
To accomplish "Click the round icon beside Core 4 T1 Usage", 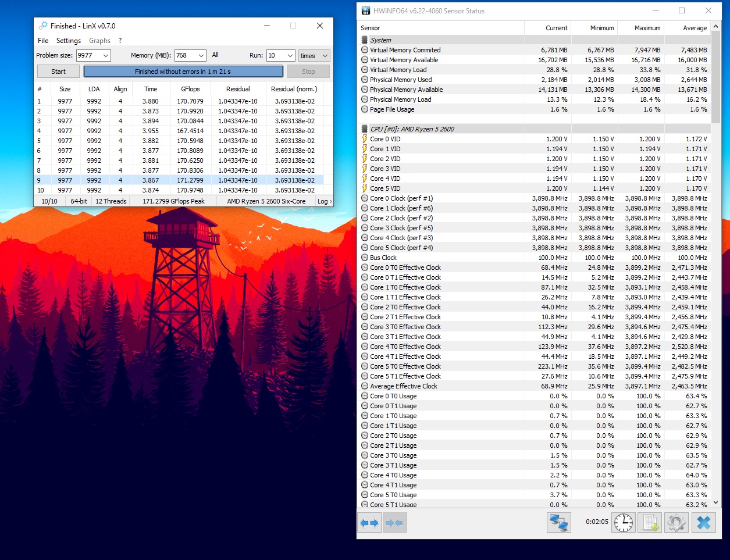I will [365, 485].
